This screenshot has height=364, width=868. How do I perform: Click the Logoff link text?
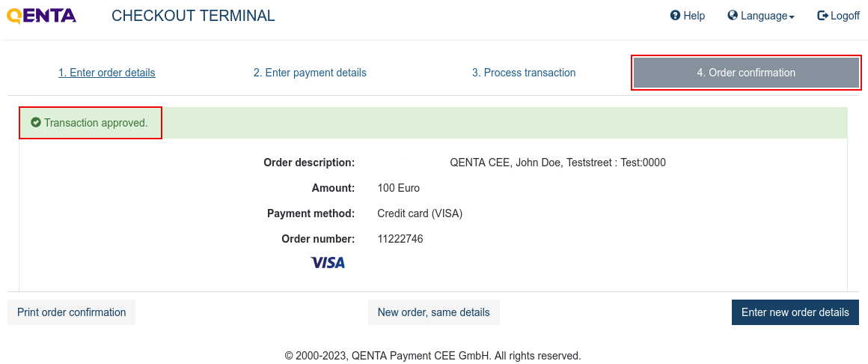click(x=845, y=16)
